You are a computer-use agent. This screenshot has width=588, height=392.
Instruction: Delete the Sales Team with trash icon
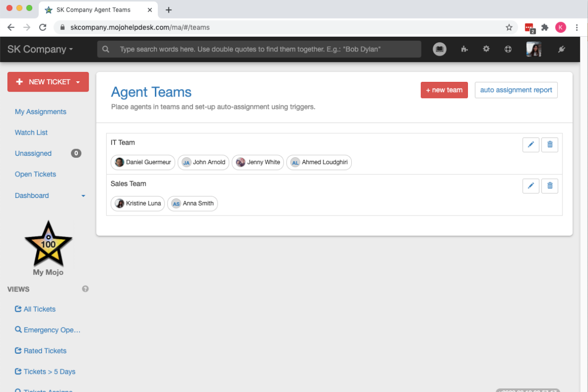pyautogui.click(x=549, y=186)
